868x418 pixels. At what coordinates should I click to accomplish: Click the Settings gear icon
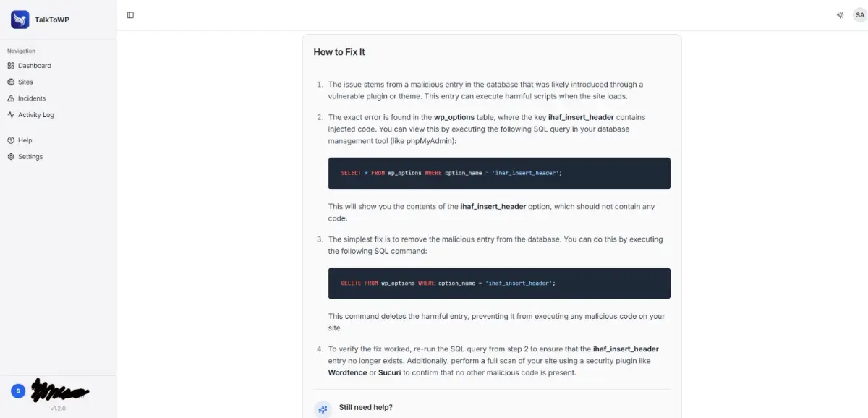point(11,157)
